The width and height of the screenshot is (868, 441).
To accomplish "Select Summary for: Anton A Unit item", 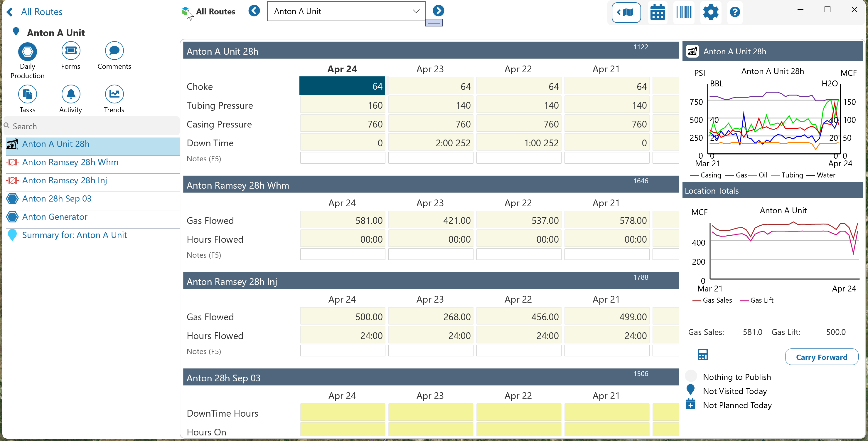I will click(74, 235).
